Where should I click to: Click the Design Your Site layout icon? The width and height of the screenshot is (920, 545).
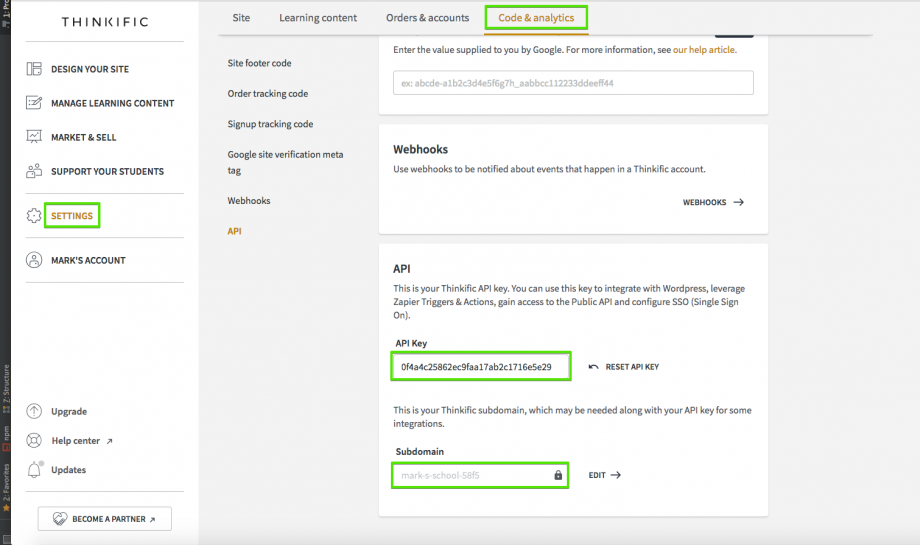point(34,69)
